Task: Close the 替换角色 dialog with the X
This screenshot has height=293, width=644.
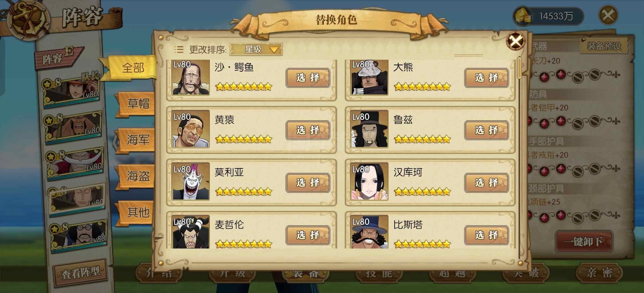Action: tap(515, 41)
